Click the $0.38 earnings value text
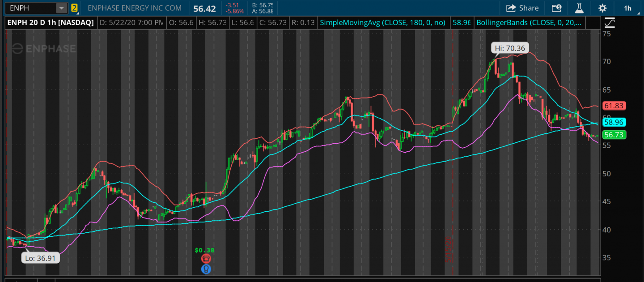The width and height of the screenshot is (644, 282). pyautogui.click(x=204, y=250)
